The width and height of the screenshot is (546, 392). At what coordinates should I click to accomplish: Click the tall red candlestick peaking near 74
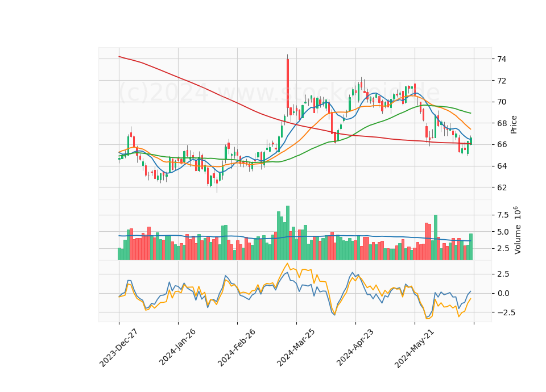coord(288,84)
